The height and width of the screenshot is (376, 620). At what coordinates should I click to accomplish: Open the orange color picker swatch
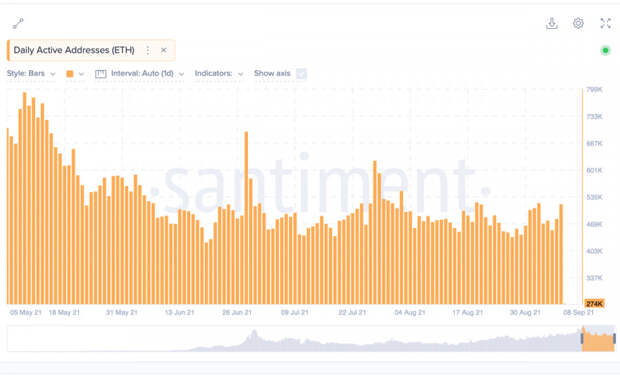point(70,74)
